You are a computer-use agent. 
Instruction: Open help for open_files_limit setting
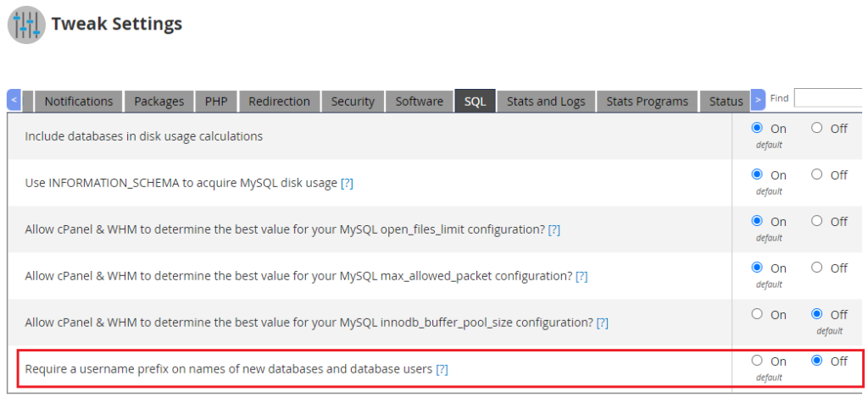[x=554, y=229]
